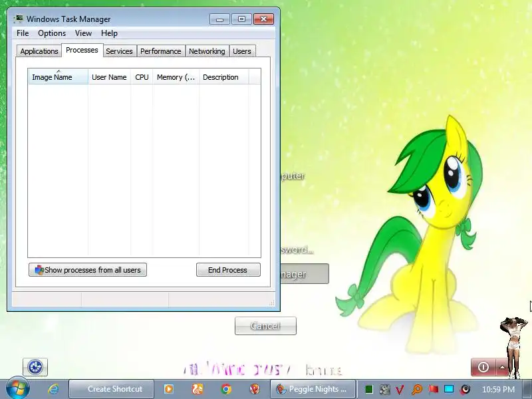Click the red shut down power button
Screen dimensions: 532x399
pos(483,367)
